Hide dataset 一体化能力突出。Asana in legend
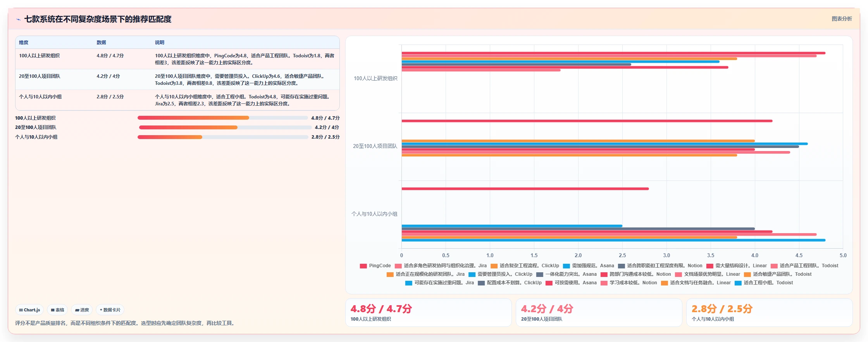This screenshot has width=868, height=342. tap(566, 274)
